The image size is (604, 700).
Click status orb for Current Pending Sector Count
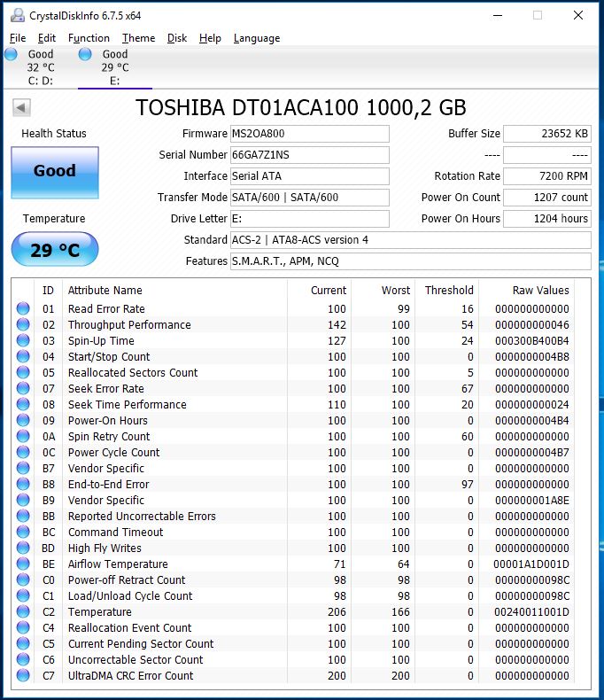coord(23,644)
